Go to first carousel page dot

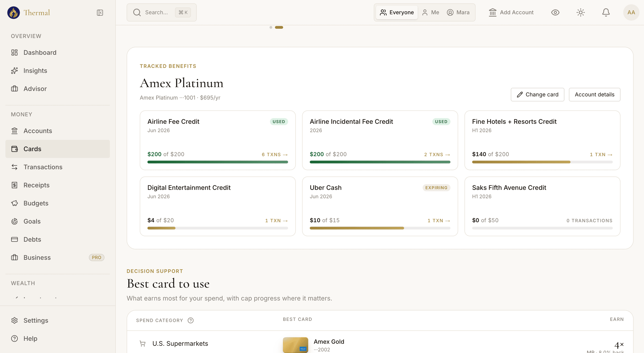[x=271, y=27]
